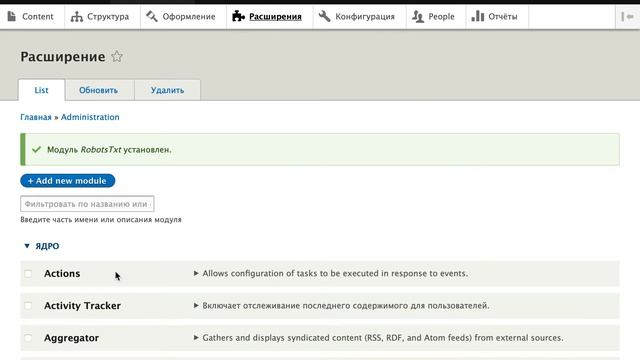Expand the Actions module description
This screenshot has width=640, height=360.
331,273
